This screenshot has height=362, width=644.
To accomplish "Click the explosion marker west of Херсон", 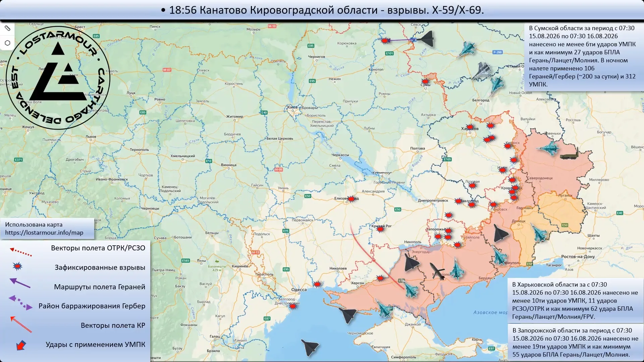I will 380,278.
